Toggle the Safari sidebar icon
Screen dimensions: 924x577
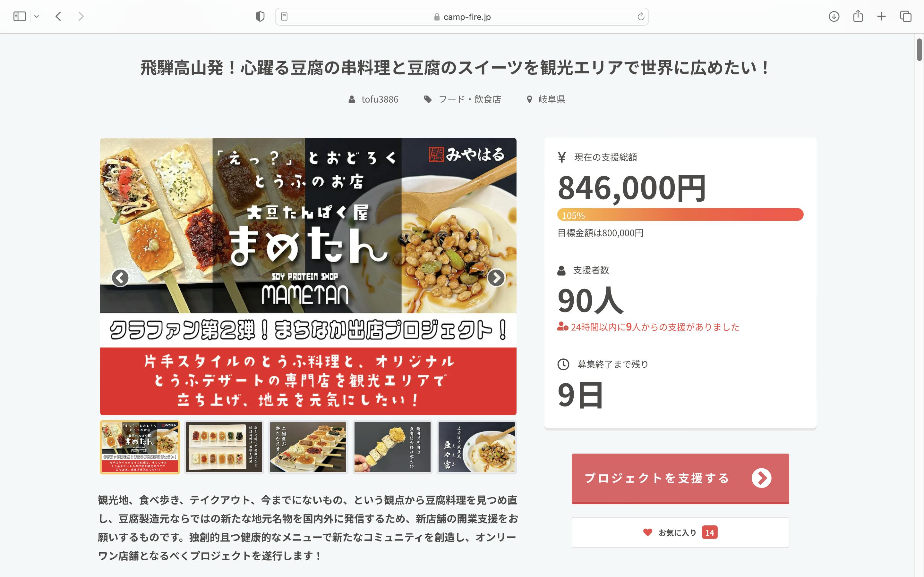[x=20, y=16]
